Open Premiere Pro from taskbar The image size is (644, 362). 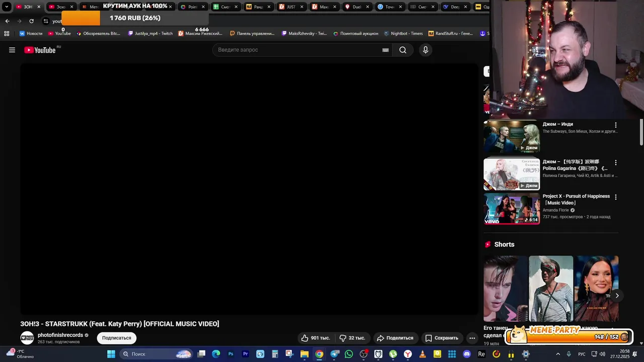tap(246, 354)
